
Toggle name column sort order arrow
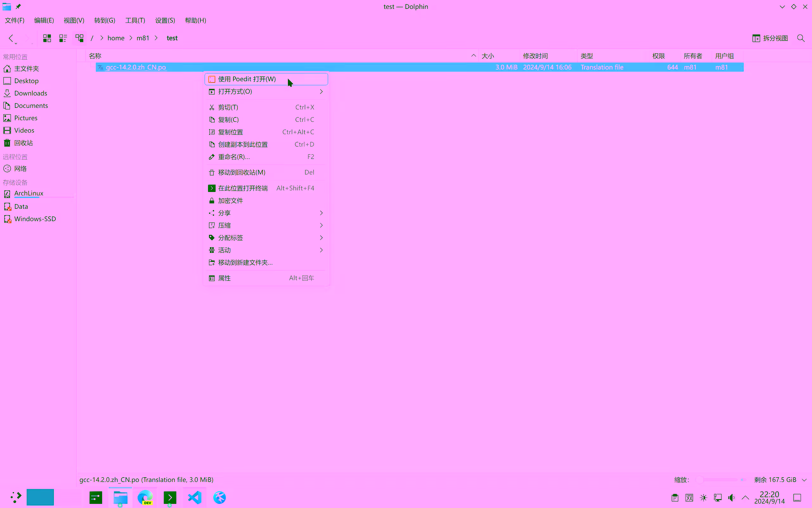(473, 56)
